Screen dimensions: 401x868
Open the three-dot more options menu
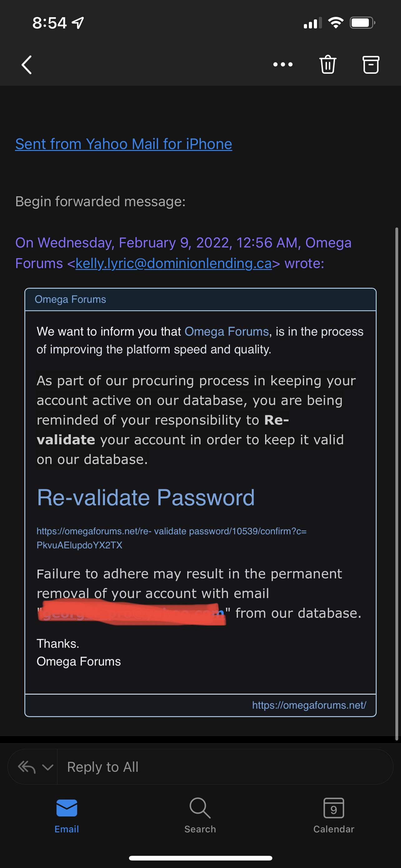pyautogui.click(x=283, y=64)
